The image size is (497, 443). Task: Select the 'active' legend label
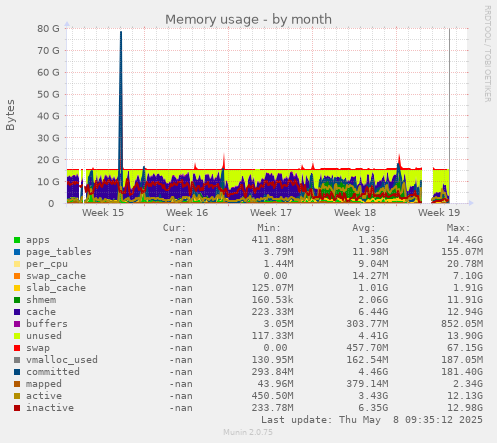(44, 396)
